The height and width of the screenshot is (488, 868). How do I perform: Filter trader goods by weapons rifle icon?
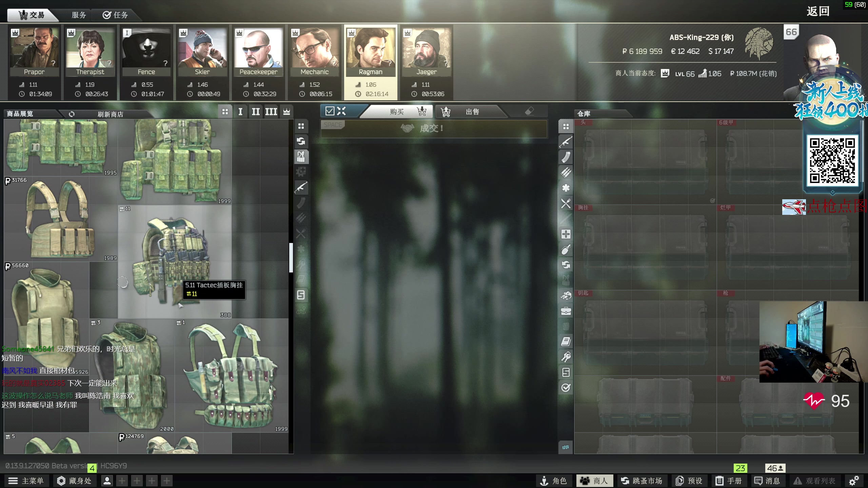[x=301, y=187]
